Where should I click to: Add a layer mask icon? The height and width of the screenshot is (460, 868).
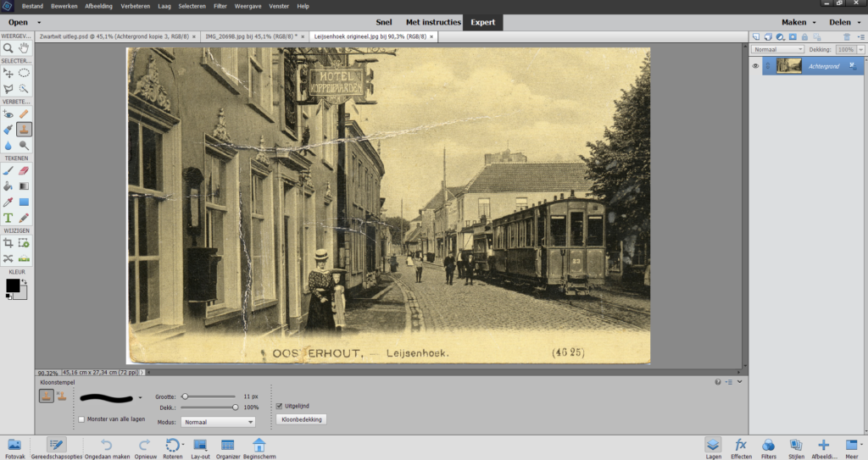(793, 37)
